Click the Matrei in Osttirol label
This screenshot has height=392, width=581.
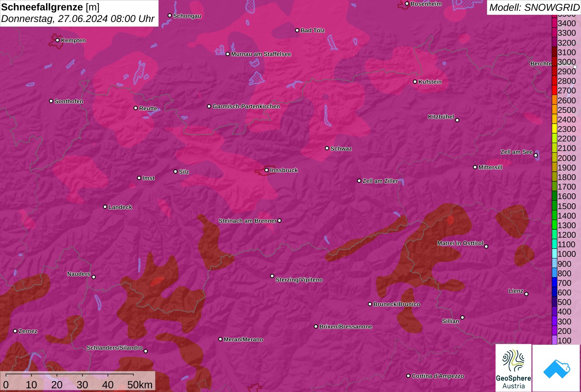click(460, 243)
